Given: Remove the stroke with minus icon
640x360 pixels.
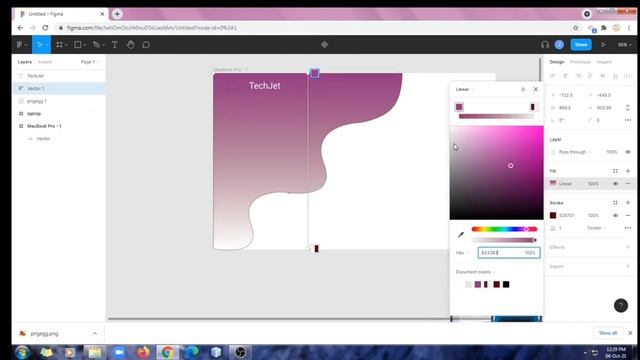Looking at the screenshot, I should click(628, 215).
